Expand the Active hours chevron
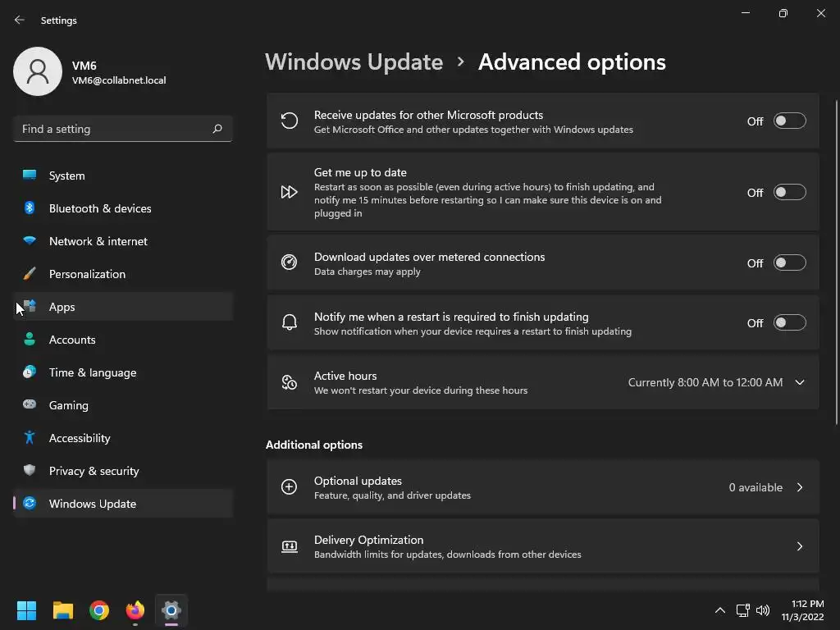 click(800, 382)
